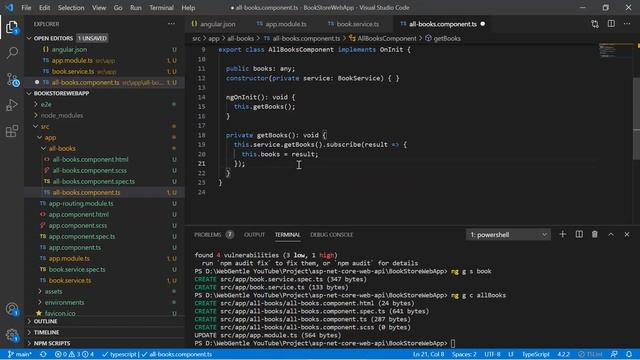The height and width of the screenshot is (360, 640).
Task: Add a new terminal with plus icon
Action: pyautogui.click(x=562, y=234)
